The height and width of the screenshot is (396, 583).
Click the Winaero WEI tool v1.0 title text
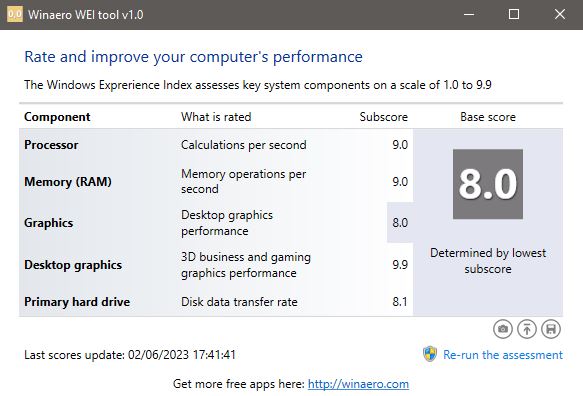(x=86, y=15)
